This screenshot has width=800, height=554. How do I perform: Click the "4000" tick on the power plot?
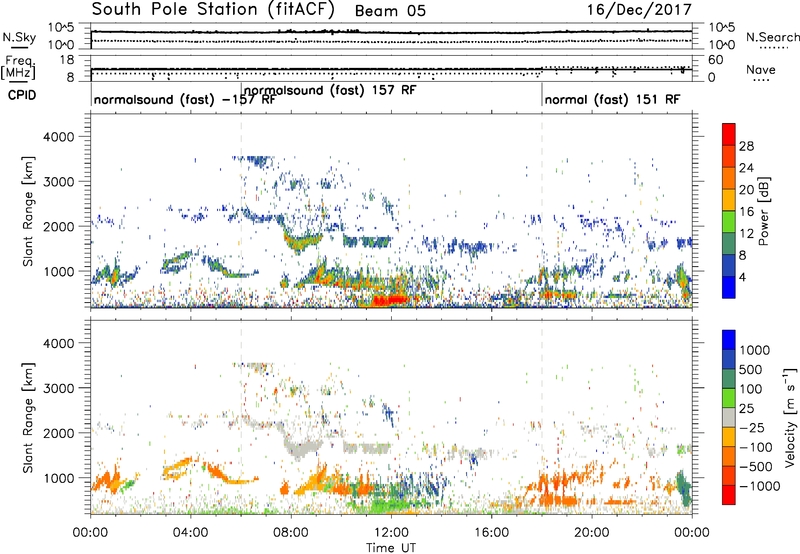click(58, 137)
